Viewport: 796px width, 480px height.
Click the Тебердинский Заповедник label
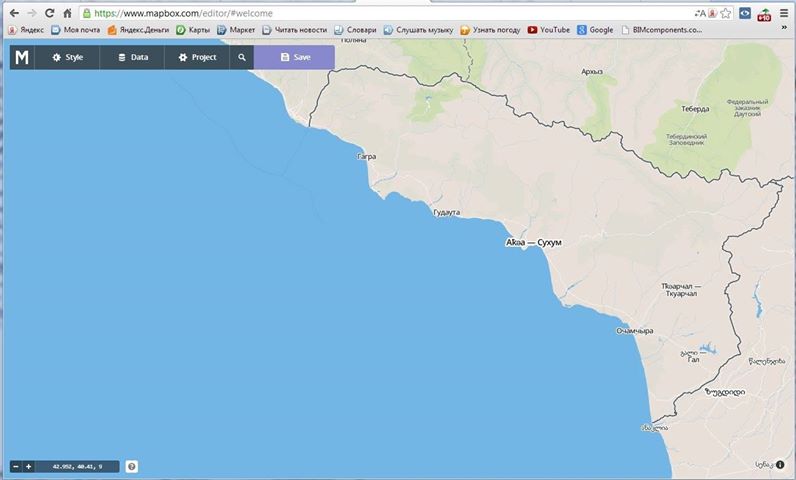(x=686, y=140)
